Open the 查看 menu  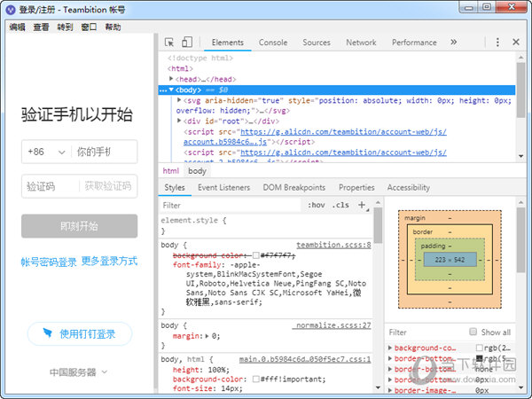41,27
